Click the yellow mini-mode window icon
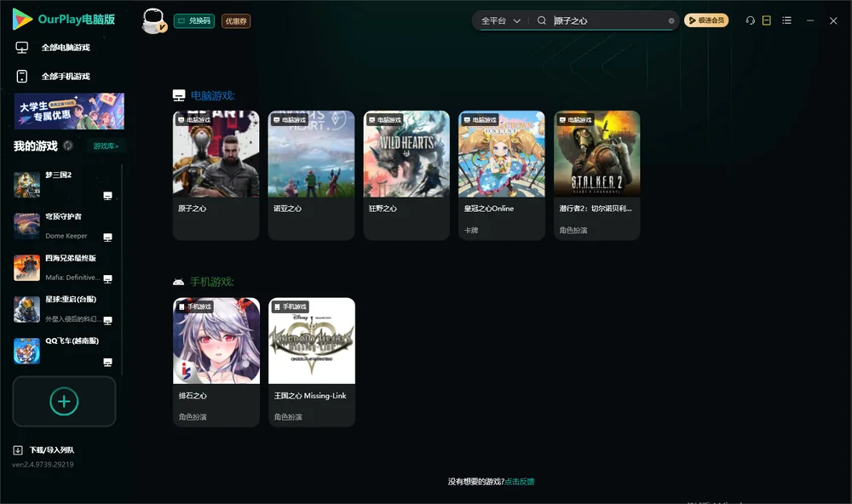Viewport: 852px width, 504px height. [x=766, y=20]
